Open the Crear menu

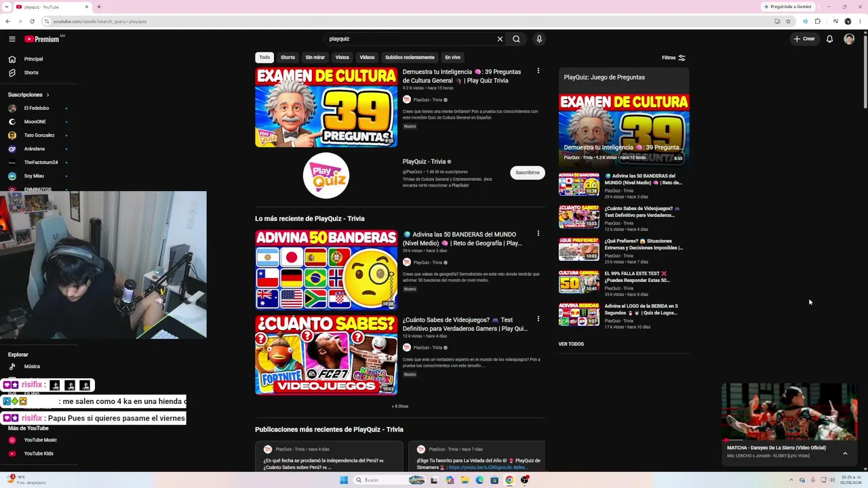point(804,39)
